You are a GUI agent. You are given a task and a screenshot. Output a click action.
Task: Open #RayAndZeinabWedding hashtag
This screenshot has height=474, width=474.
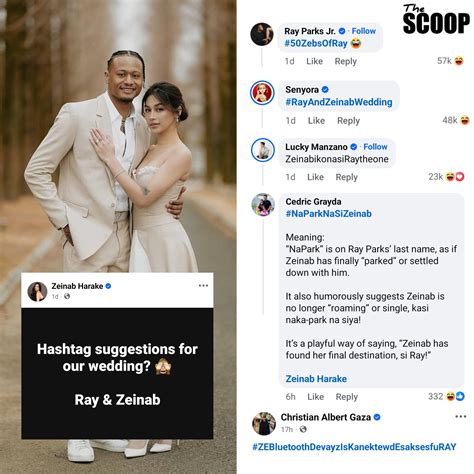click(339, 102)
